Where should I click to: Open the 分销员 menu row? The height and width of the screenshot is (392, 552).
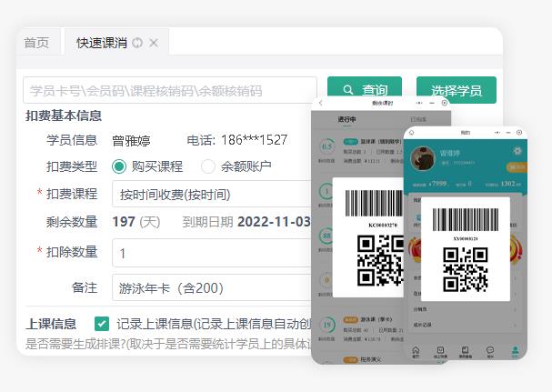point(466,309)
